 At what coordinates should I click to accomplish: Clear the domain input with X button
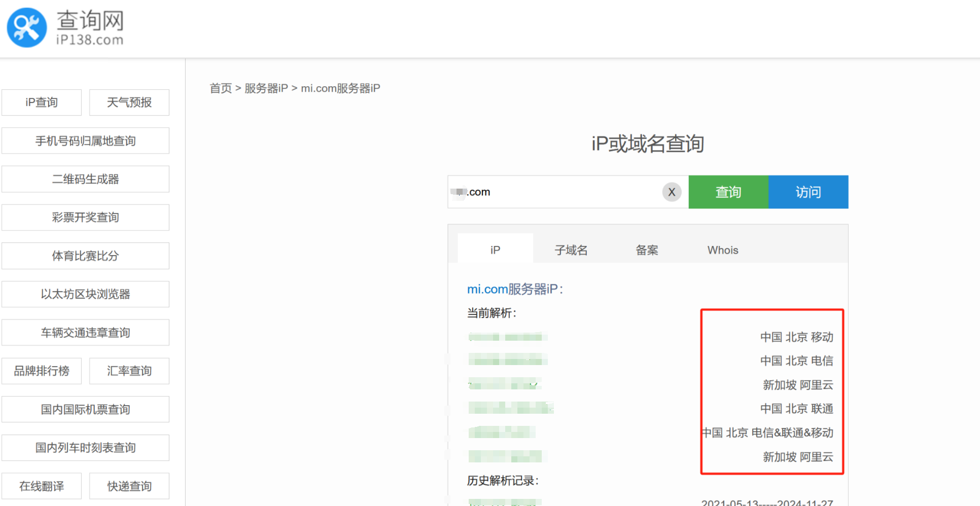pos(672,192)
